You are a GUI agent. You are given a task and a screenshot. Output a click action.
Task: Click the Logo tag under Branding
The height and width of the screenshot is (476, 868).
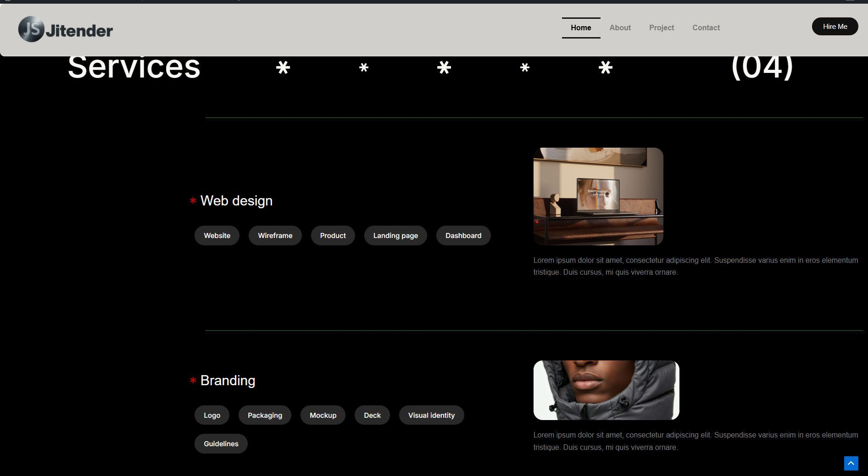[212, 415]
